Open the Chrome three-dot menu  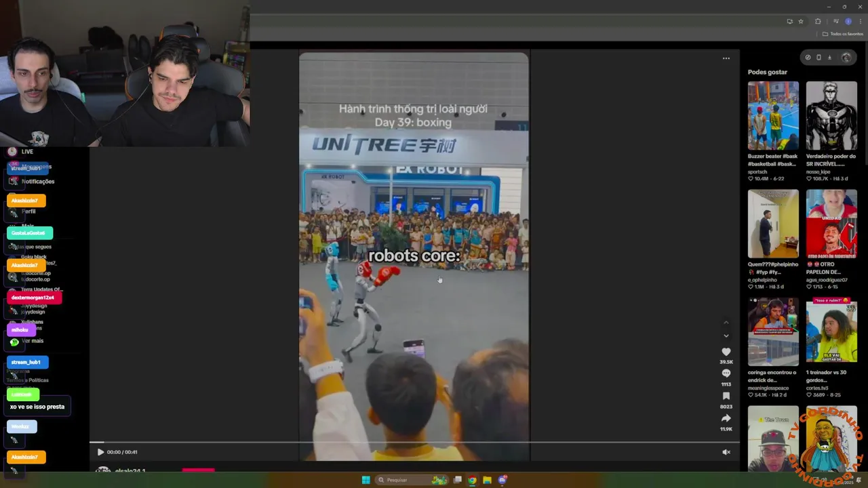pyautogui.click(x=861, y=22)
